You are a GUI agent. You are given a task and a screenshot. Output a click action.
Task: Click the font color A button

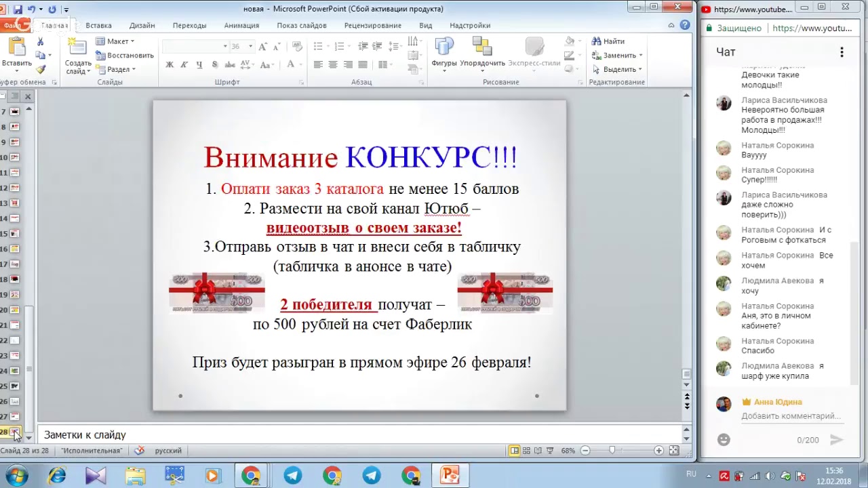coord(290,64)
